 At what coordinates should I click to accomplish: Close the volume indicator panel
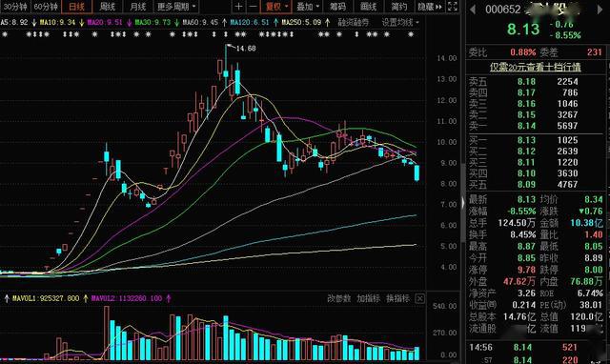click(419, 298)
